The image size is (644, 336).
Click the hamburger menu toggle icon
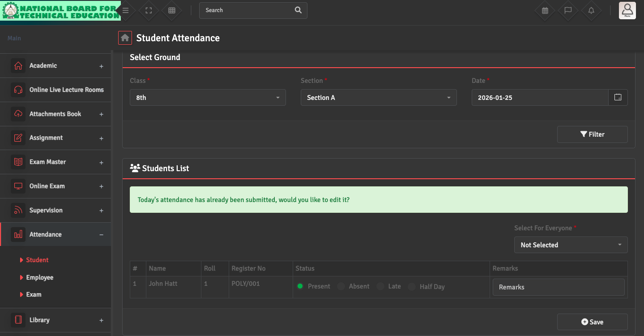pyautogui.click(x=126, y=10)
